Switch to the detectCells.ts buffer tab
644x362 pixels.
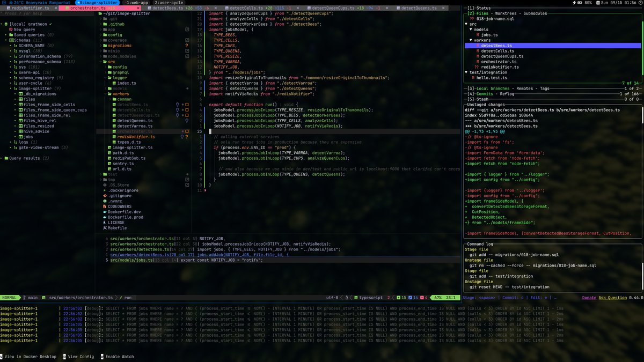pos(244,9)
